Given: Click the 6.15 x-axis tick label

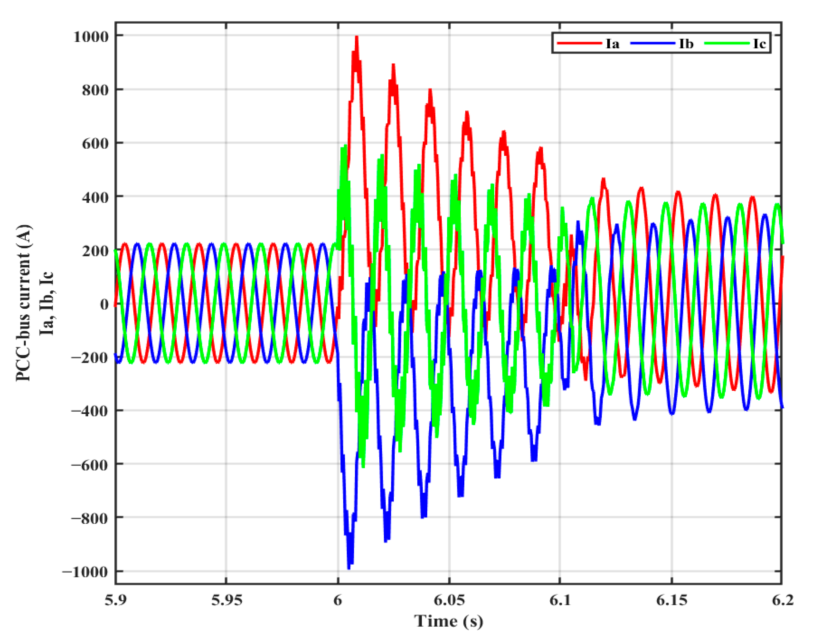Looking at the screenshot, I should (x=671, y=600).
